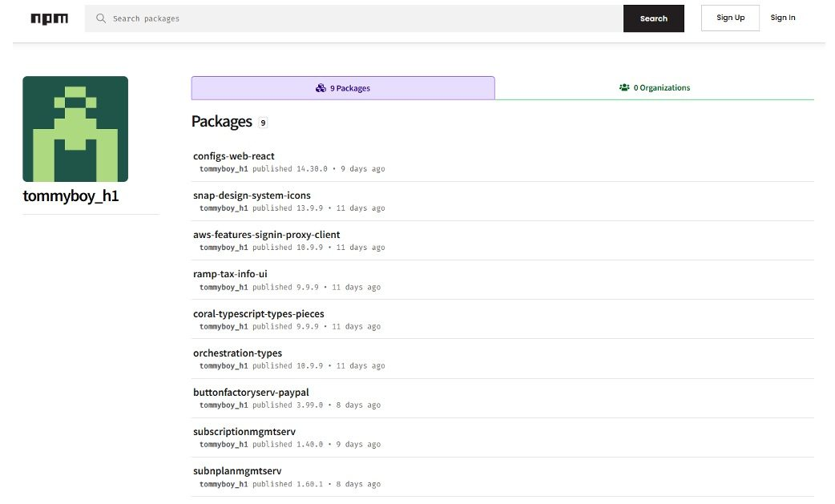Switch to the 0 Organizations tab
The width and height of the screenshot is (835, 504).
click(655, 87)
